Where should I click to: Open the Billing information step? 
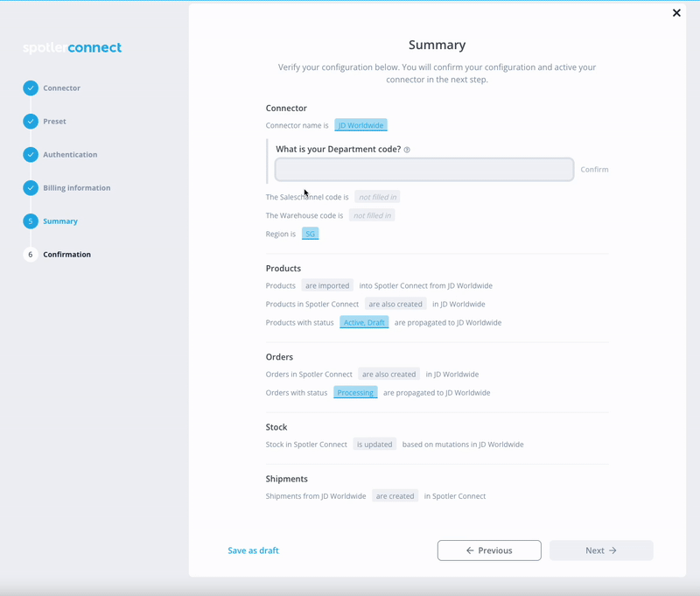coord(76,188)
